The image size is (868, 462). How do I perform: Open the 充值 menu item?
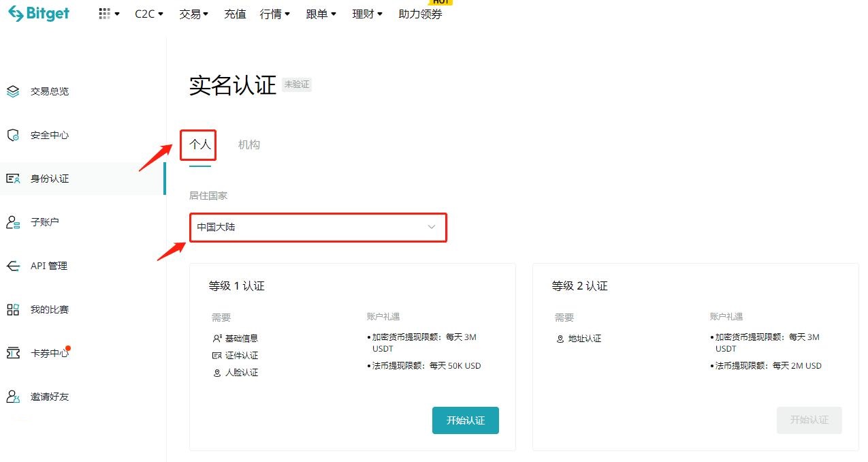(235, 14)
